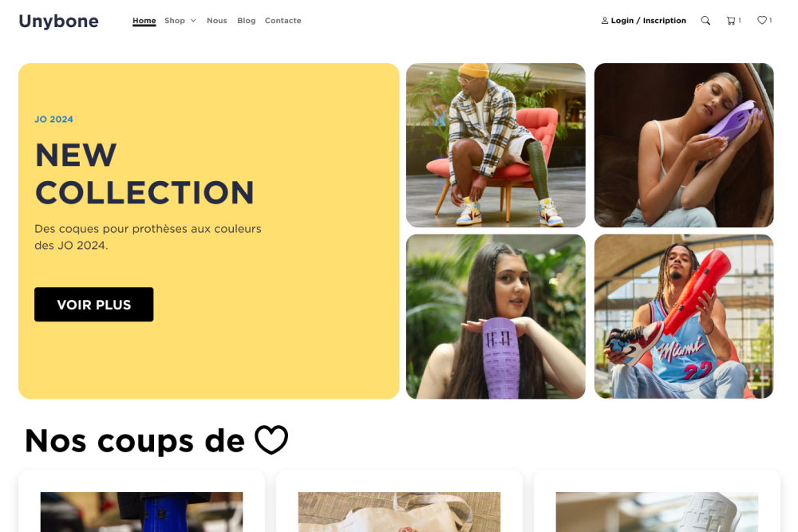Select the blue prosthesis product card

tap(141, 501)
